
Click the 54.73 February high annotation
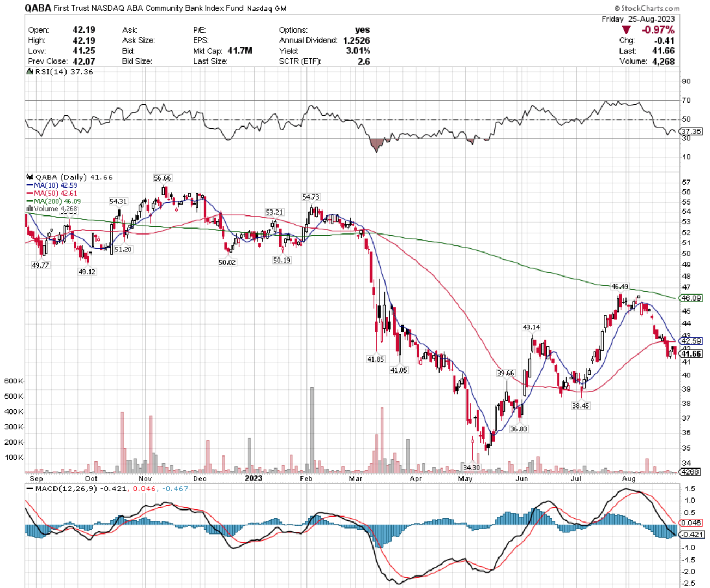coord(311,197)
